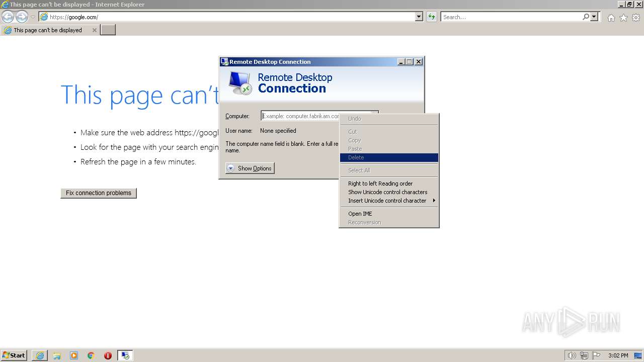The width and height of the screenshot is (644, 362).
Task: Click Remote Desktop Connection title bar icon
Action: pyautogui.click(x=224, y=62)
